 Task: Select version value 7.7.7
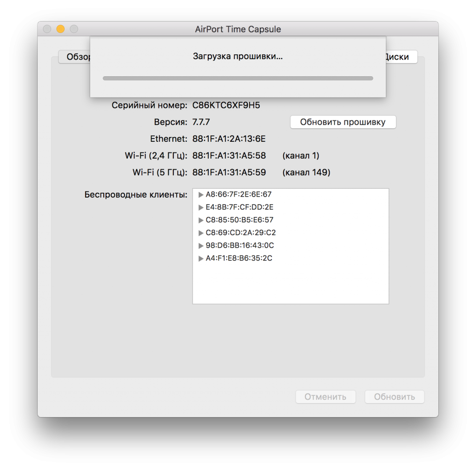(x=201, y=122)
